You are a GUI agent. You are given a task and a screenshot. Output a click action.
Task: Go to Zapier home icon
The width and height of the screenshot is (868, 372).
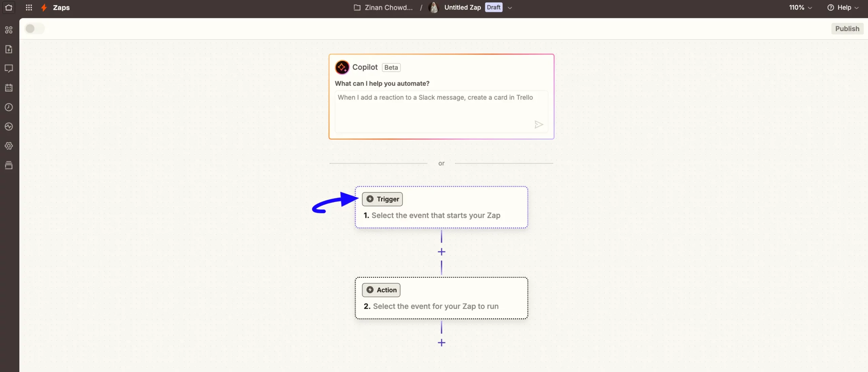pos(9,7)
